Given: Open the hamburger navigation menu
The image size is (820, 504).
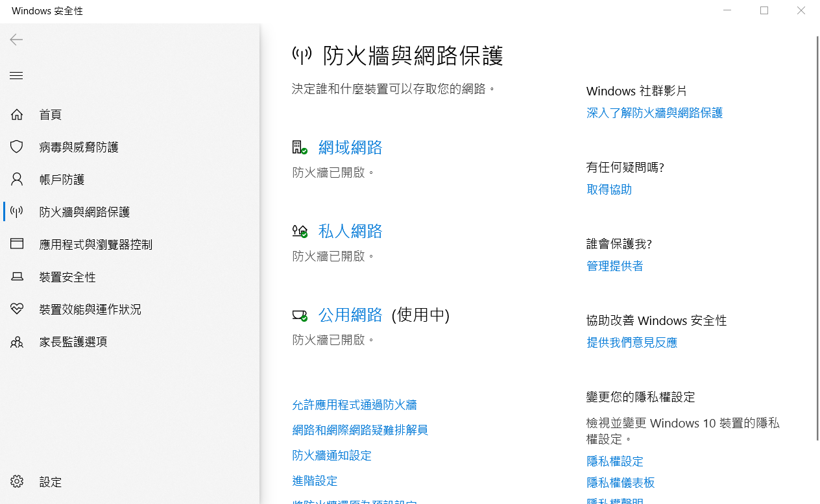Looking at the screenshot, I should pyautogui.click(x=16, y=76).
